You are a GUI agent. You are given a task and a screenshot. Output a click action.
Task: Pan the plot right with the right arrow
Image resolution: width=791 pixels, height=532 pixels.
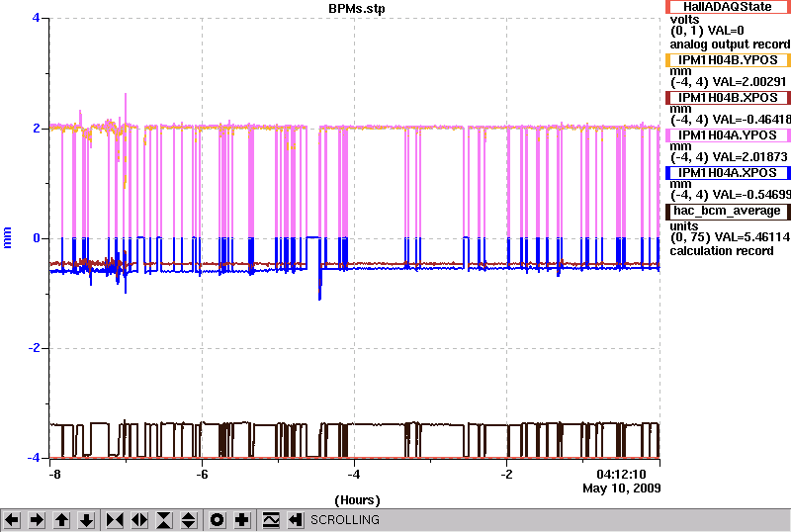click(37, 520)
